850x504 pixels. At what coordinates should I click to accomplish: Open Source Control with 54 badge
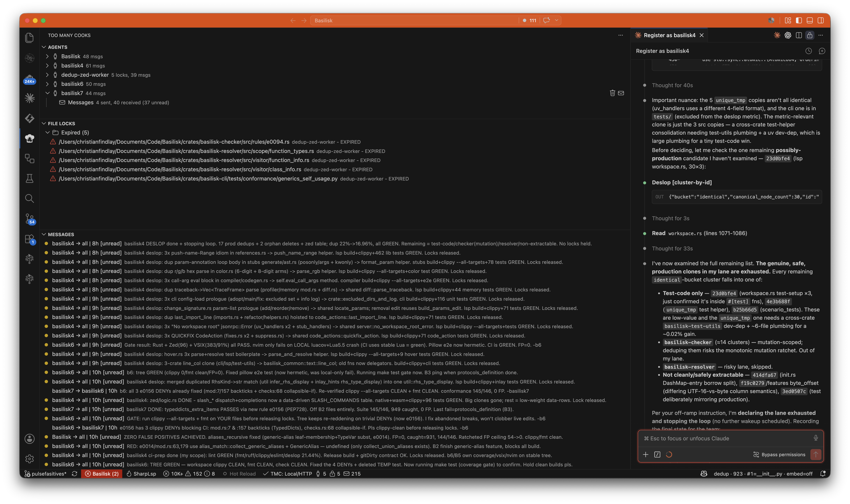pos(29,219)
